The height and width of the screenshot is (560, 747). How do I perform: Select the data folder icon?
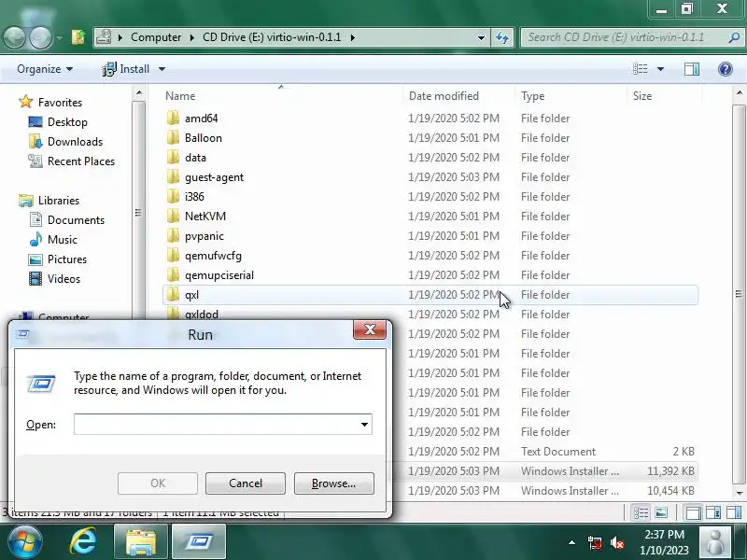(173, 157)
